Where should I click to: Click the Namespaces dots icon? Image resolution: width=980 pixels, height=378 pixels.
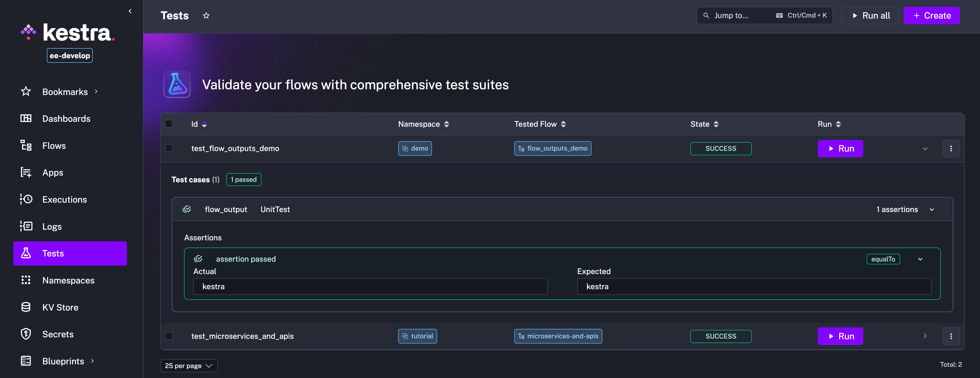point(26,280)
